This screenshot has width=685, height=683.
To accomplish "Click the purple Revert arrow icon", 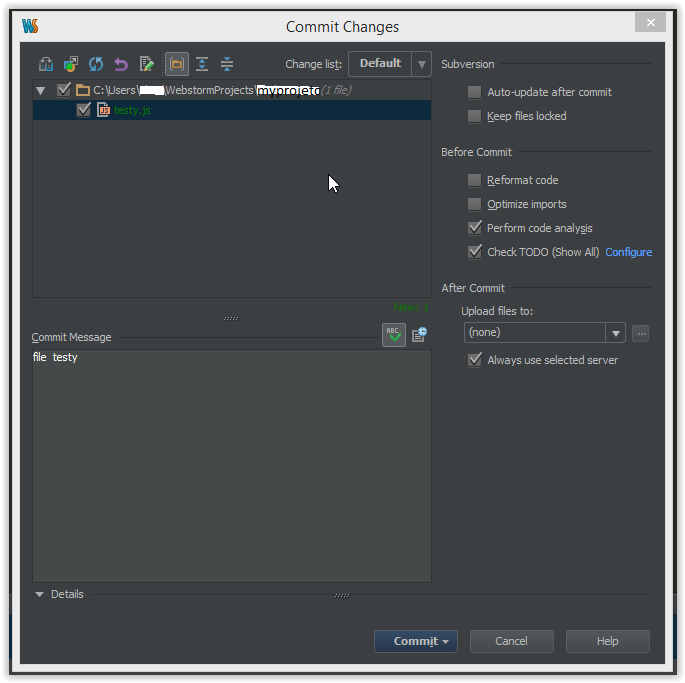I will pos(121,64).
